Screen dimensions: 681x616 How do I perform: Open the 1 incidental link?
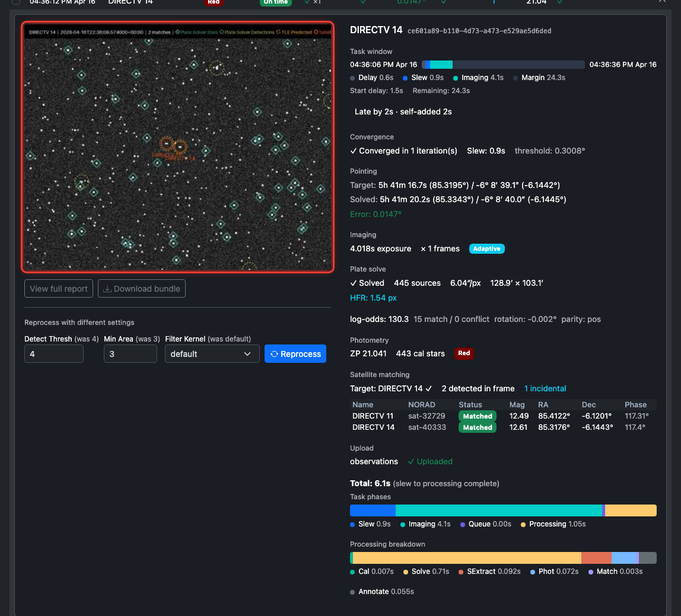coord(545,388)
